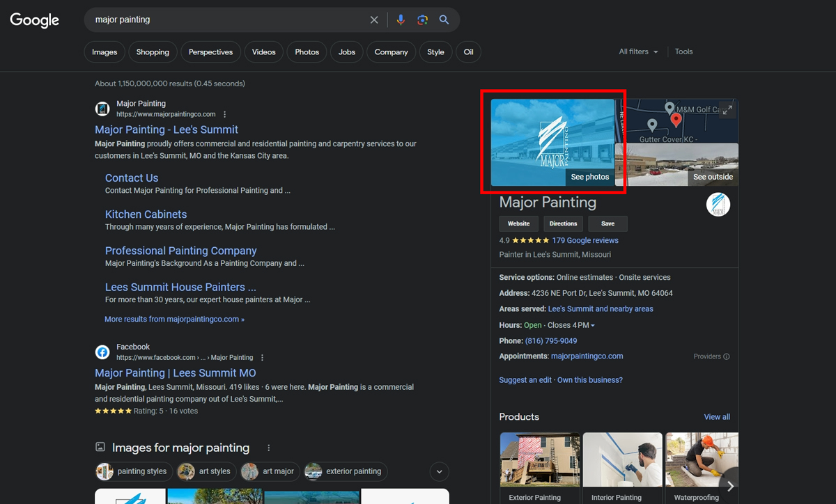Click the magnifying glass search icon

[x=444, y=20]
